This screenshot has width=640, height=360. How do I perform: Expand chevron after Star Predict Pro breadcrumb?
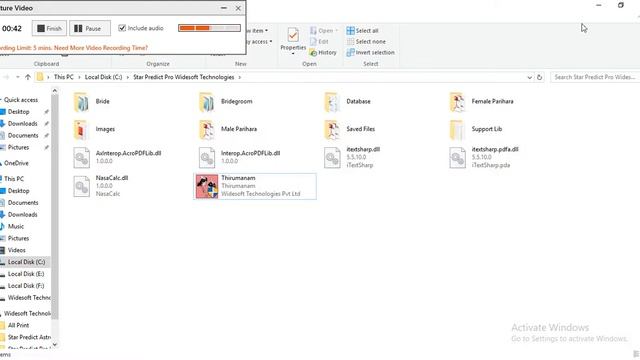coord(240,77)
